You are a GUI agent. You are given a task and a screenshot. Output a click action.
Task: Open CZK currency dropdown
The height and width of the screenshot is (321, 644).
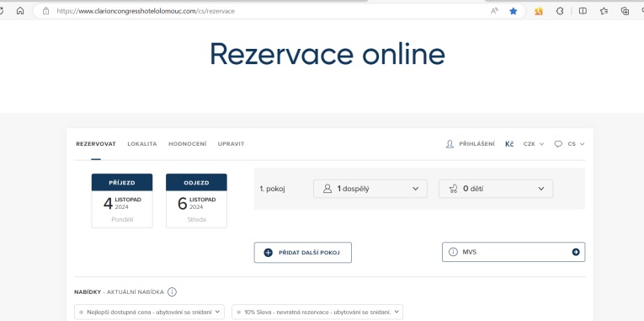(534, 144)
